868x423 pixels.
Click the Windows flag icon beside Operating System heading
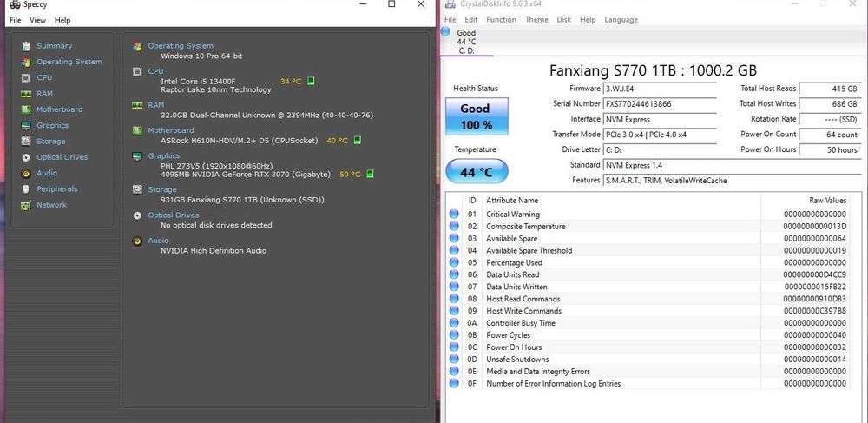coord(137,46)
